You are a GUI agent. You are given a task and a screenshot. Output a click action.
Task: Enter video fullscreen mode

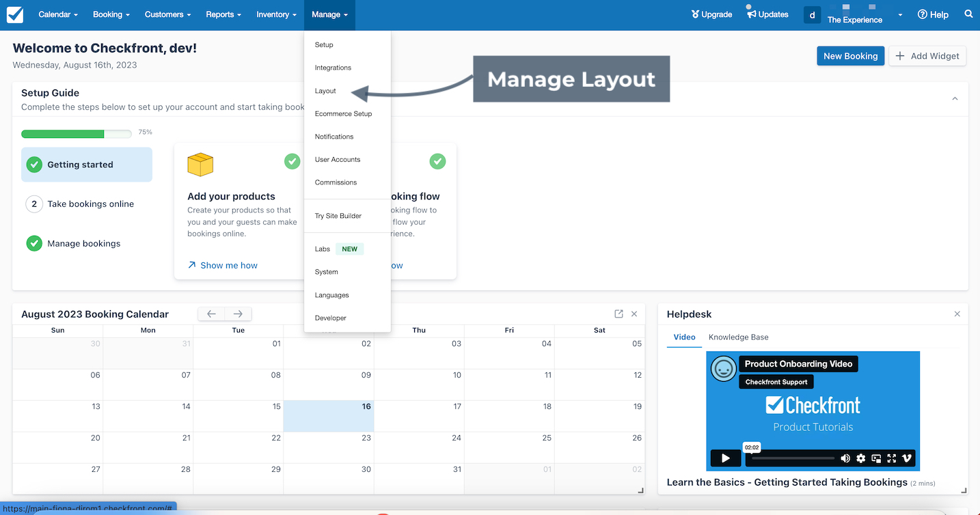pos(891,458)
